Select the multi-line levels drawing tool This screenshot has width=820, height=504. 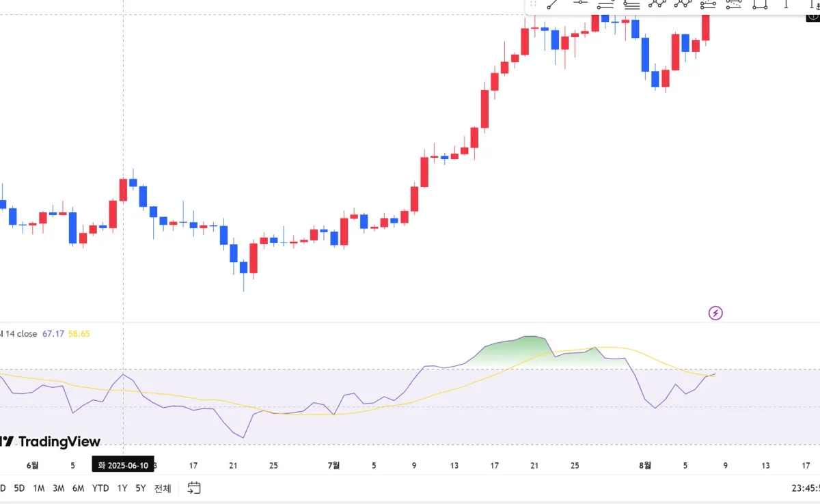pos(631,3)
